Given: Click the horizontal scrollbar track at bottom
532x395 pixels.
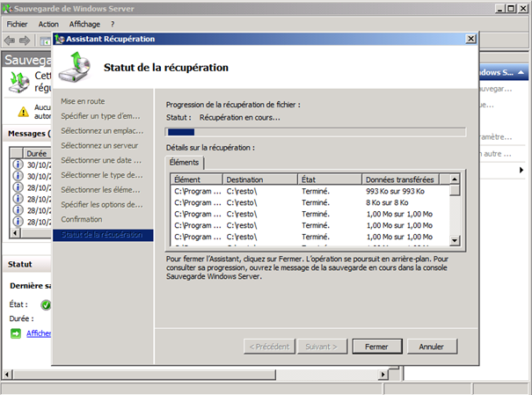Looking at the screenshot, I should [327, 375].
